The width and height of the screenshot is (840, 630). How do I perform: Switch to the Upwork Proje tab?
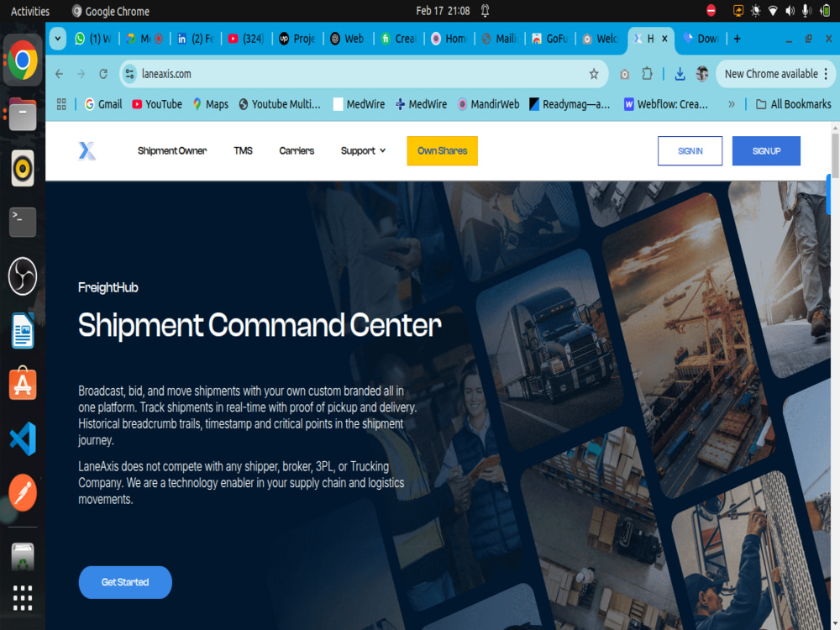pos(297,39)
